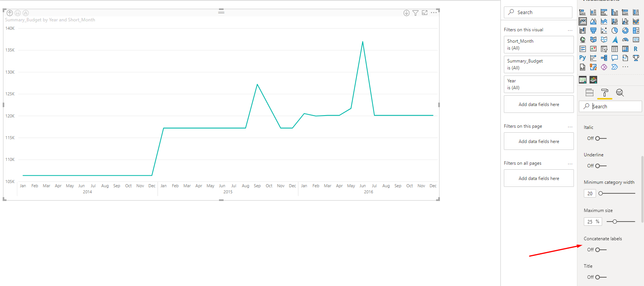Turn on drill down mode arrow
This screenshot has width=644, height=286.
point(406,13)
